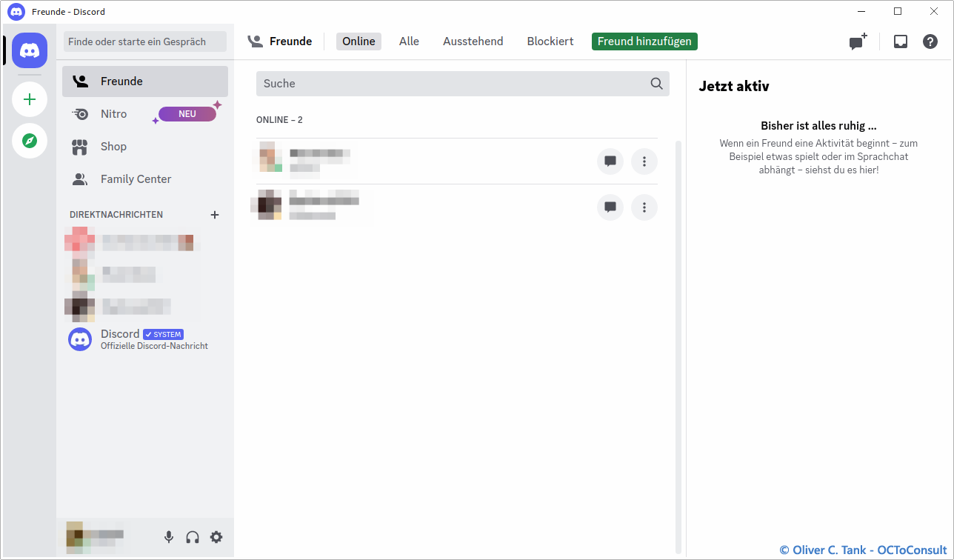Minimize the Discord window
The width and height of the screenshot is (954, 560).
coord(862,11)
